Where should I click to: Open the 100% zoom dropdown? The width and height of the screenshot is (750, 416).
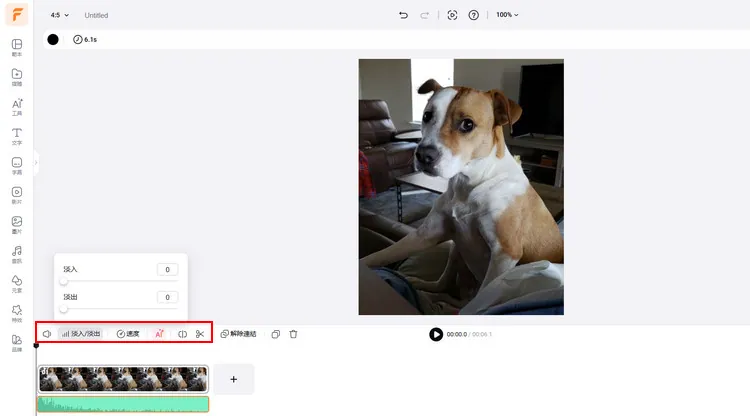coord(507,15)
